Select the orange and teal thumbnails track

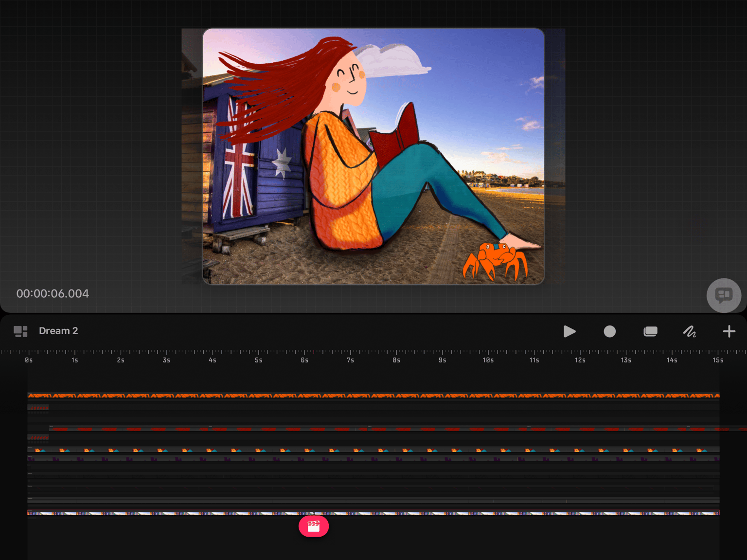pyautogui.click(x=373, y=450)
